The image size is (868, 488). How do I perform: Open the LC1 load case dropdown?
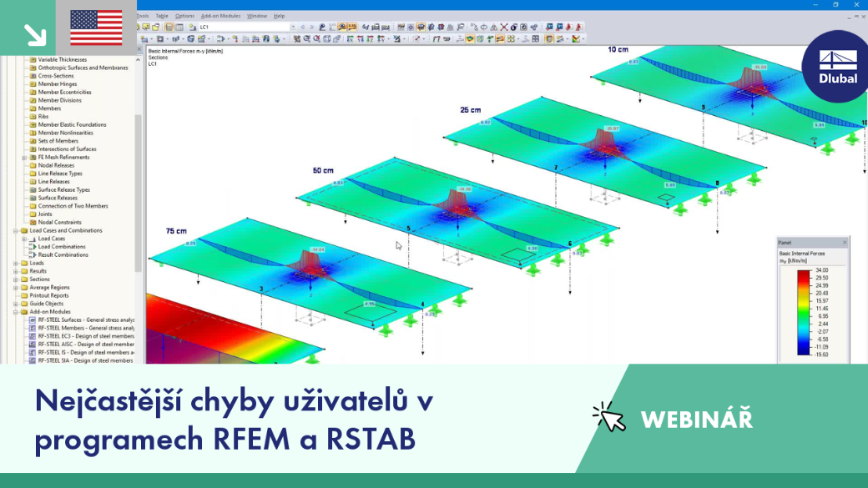click(x=293, y=27)
